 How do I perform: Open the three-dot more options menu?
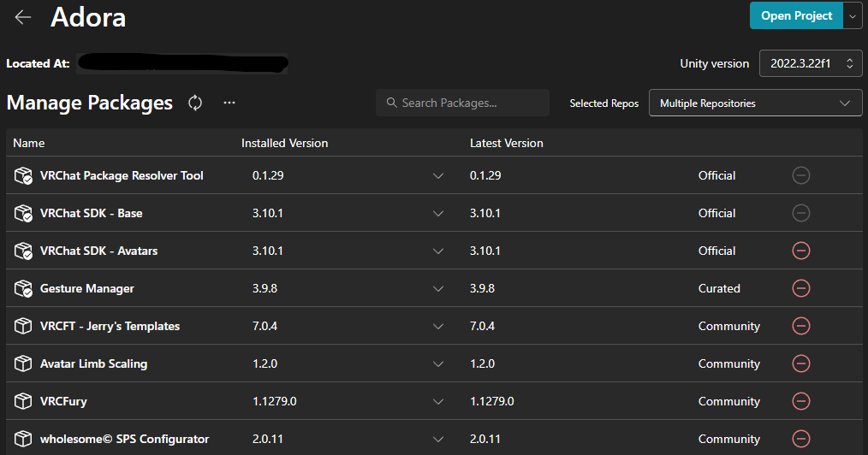tap(229, 103)
